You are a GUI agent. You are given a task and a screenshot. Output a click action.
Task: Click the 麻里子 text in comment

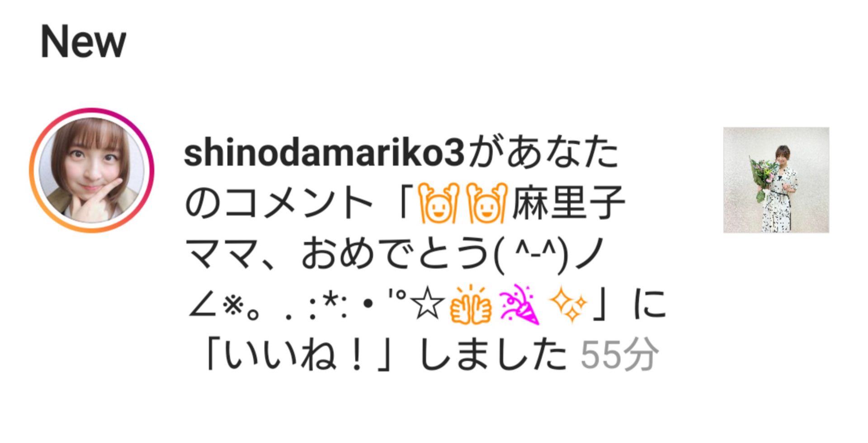tap(568, 203)
